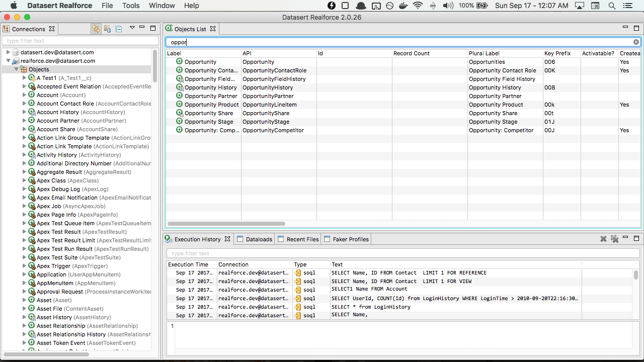Select the Objects List tab
The image size is (644, 362).
tap(190, 29)
